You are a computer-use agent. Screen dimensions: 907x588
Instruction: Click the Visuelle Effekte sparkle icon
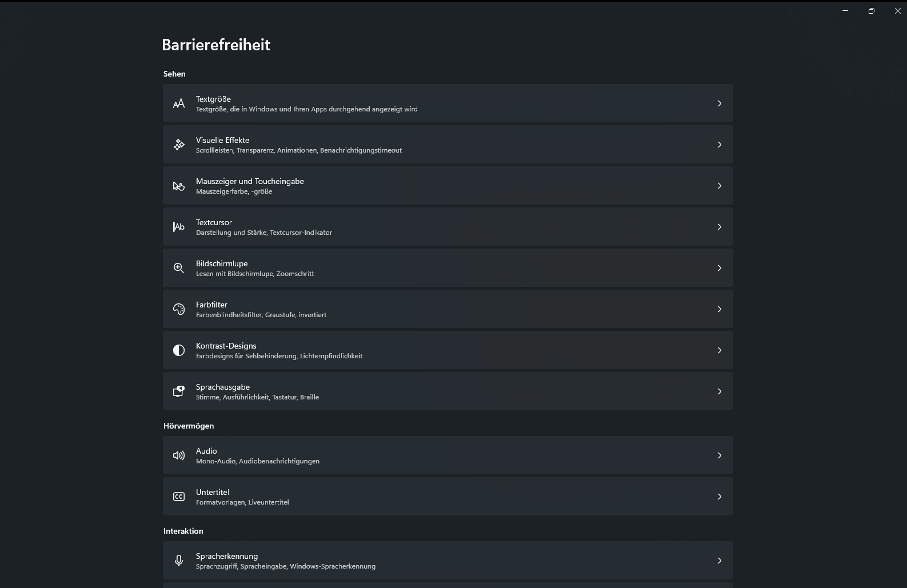[x=179, y=145]
